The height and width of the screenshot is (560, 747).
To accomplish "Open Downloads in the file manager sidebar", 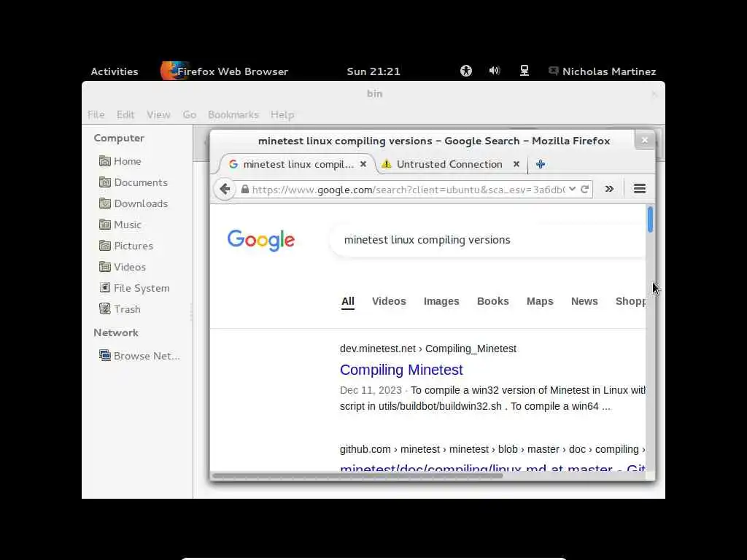I will click(133, 203).
